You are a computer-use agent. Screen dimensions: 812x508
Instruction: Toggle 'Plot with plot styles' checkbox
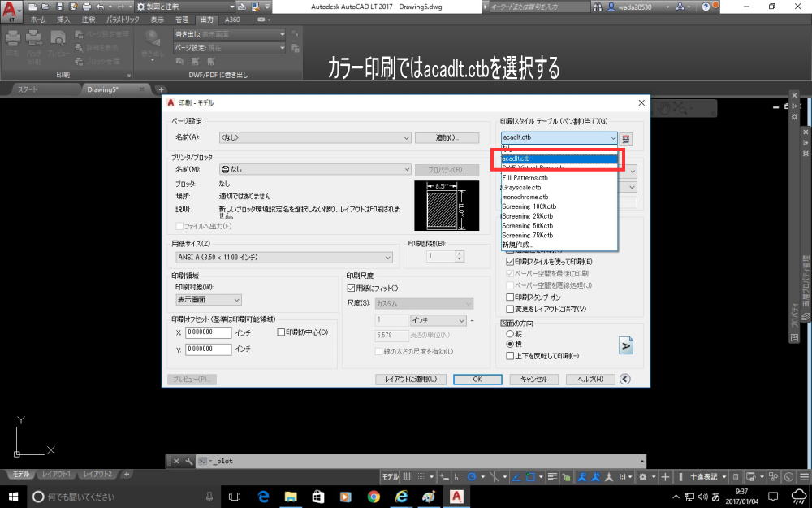coord(510,262)
